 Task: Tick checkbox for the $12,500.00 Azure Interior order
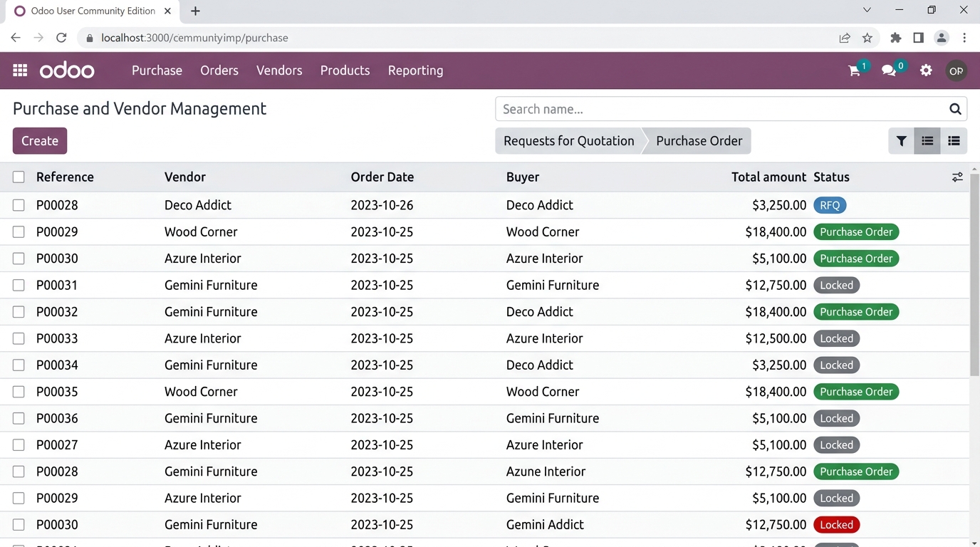pyautogui.click(x=19, y=338)
